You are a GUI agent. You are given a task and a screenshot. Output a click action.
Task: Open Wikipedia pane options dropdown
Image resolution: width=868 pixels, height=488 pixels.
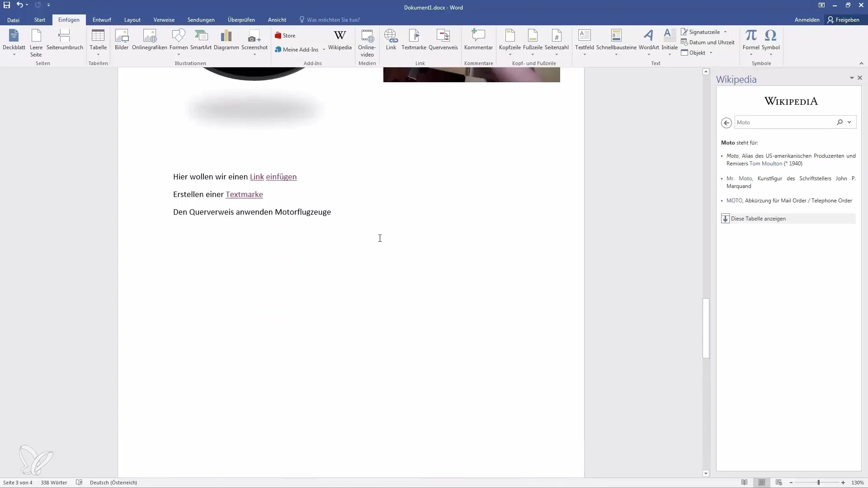(x=852, y=78)
